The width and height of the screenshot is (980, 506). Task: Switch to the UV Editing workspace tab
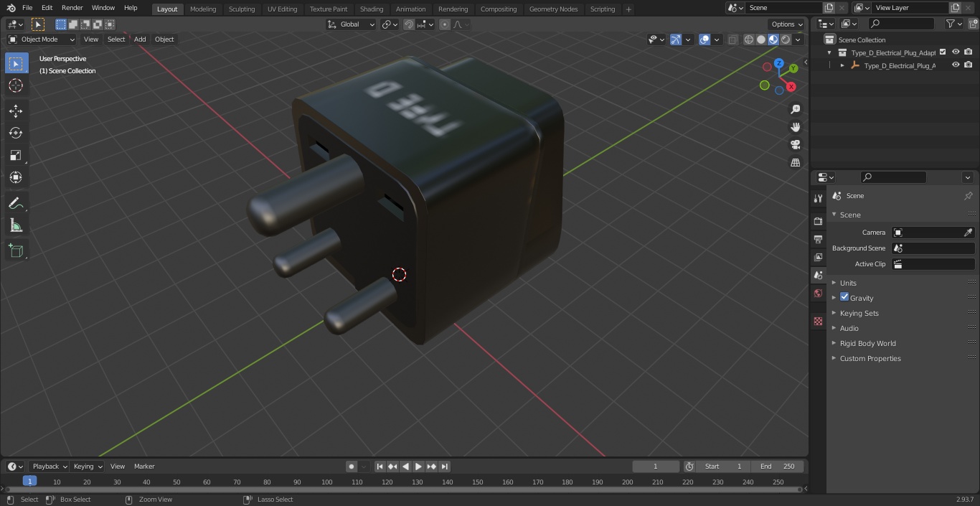pyautogui.click(x=282, y=9)
